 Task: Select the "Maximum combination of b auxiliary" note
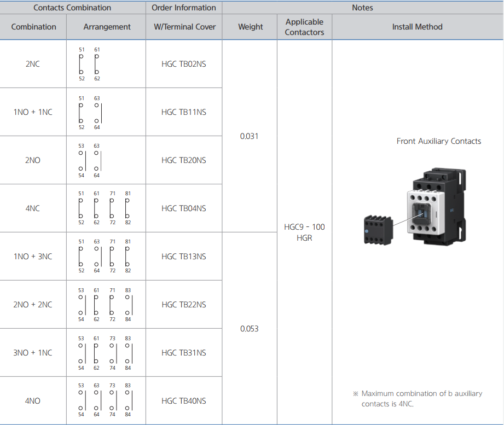click(x=422, y=393)
